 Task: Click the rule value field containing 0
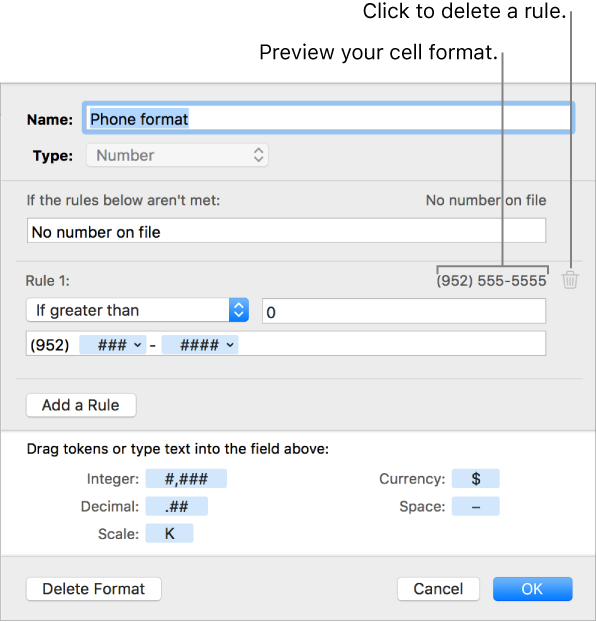[x=404, y=312]
